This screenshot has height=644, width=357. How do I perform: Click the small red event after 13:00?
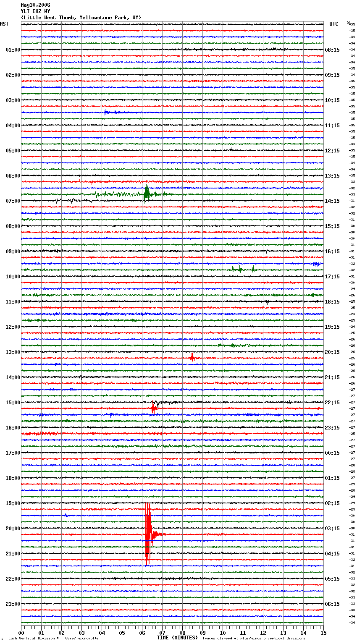point(192,358)
